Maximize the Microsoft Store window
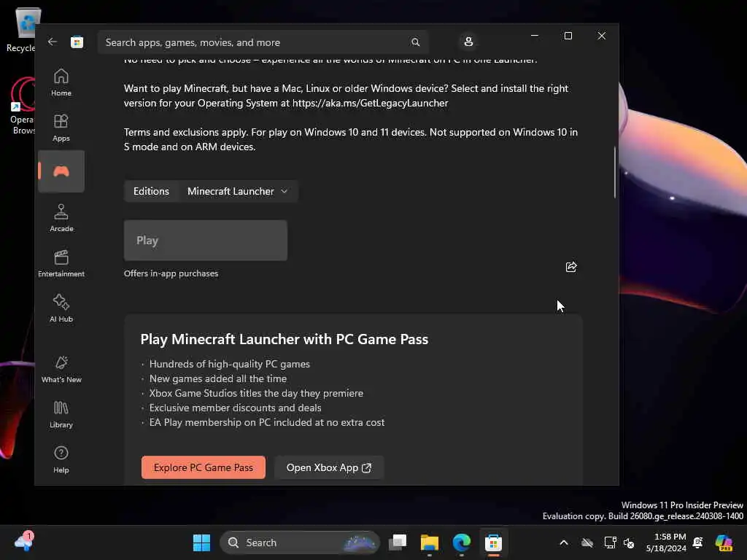This screenshot has width=747, height=560. point(568,36)
